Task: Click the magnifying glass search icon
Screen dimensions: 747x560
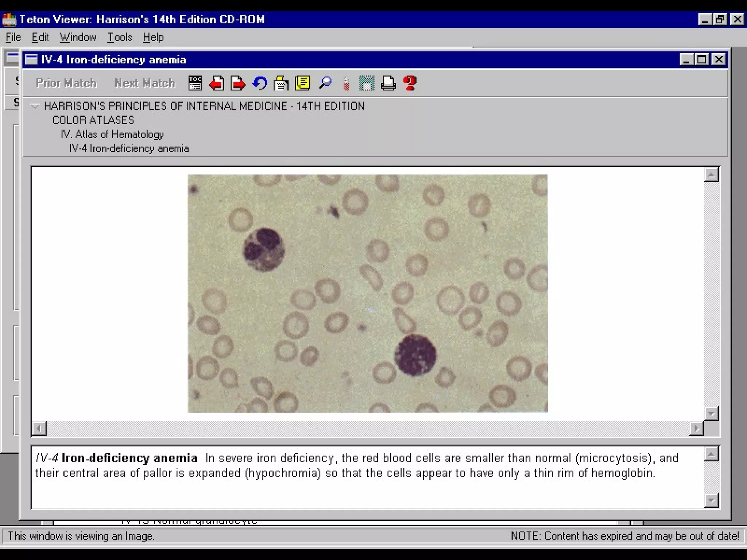Action: point(325,83)
